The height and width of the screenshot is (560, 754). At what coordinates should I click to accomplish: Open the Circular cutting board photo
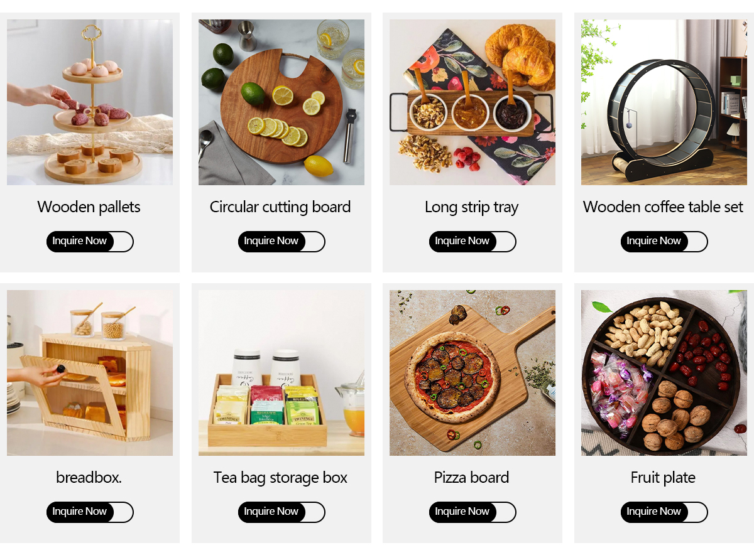pyautogui.click(x=281, y=102)
